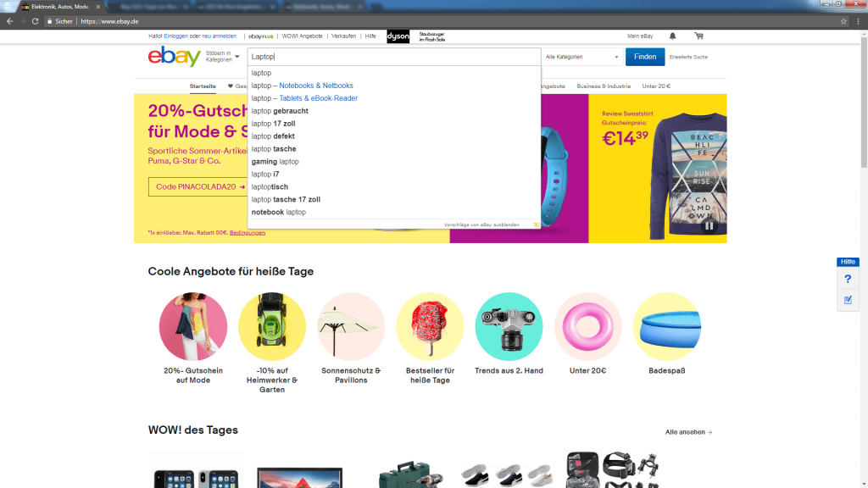This screenshot has width=868, height=488.
Task: Bookmark page with the star icon
Action: coord(843,21)
